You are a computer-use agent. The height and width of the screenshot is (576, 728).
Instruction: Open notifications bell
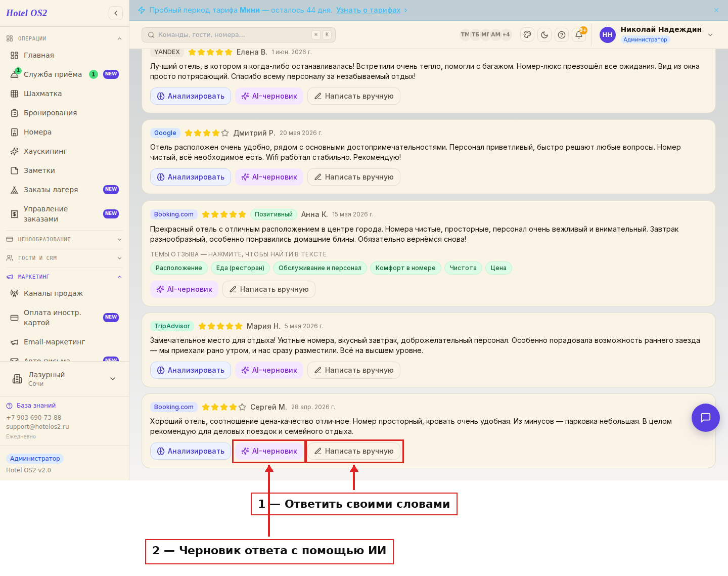(x=579, y=34)
